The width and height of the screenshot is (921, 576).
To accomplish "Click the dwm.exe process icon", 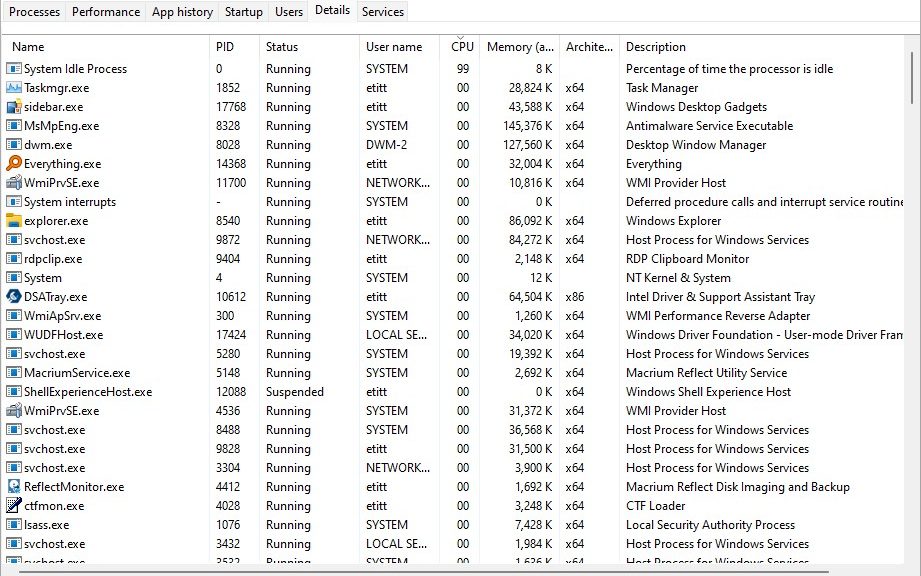I will click(x=14, y=144).
